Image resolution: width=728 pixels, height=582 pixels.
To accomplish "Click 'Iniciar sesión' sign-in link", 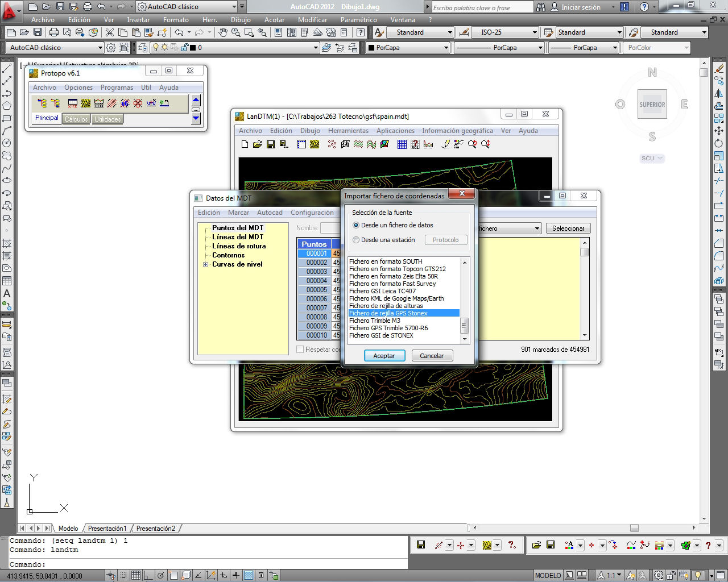I will 581,7.
